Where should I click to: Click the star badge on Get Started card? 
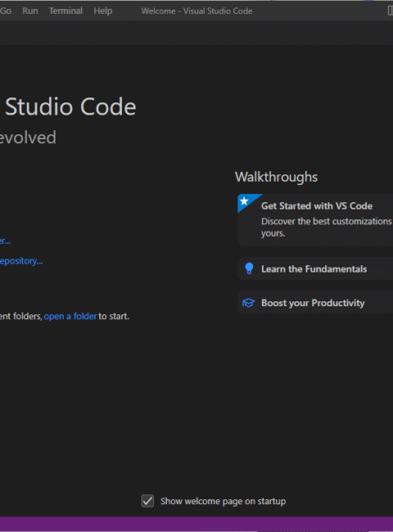pos(245,201)
